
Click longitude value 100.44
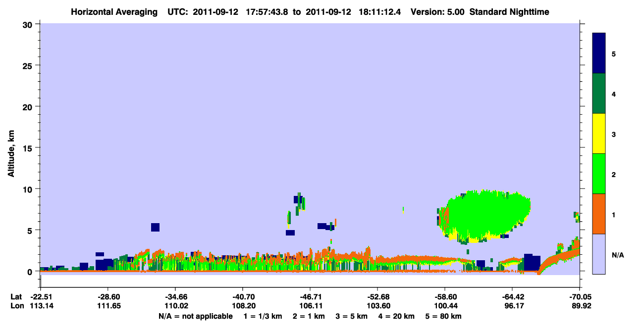[445, 306]
